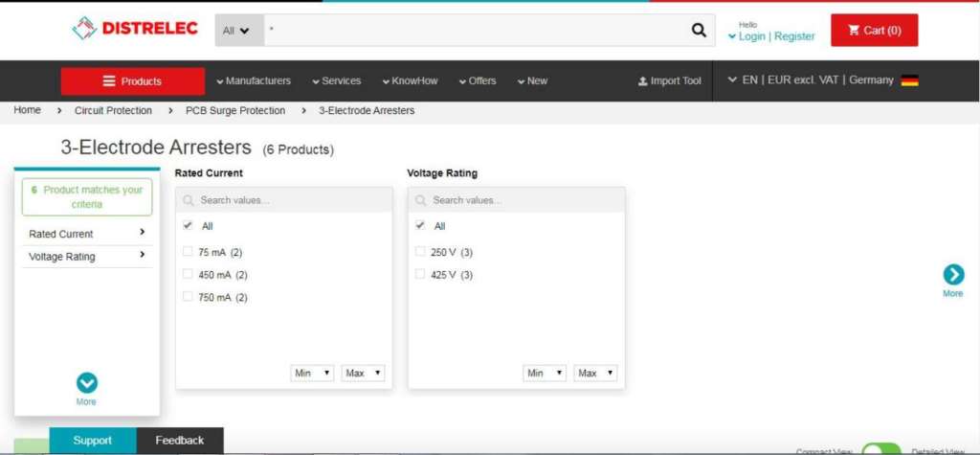
Task: Check the 750 mA checkbox
Action: tap(188, 297)
